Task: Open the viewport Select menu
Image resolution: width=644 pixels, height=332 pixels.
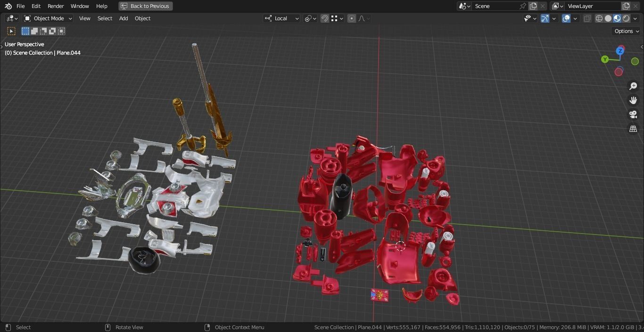Action: pyautogui.click(x=105, y=18)
